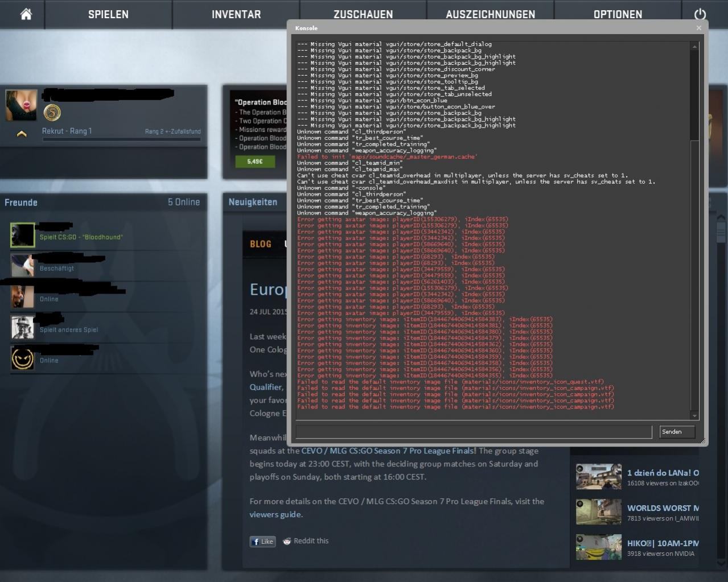Click the five-year veteran coin badge
Screen dimensions: 728x582
pyautogui.click(x=52, y=113)
